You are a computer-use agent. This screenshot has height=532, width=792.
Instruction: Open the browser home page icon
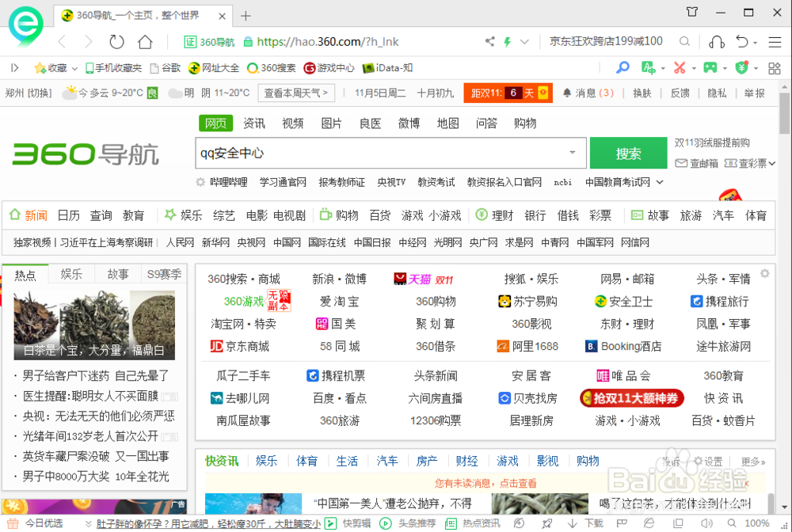tap(145, 42)
